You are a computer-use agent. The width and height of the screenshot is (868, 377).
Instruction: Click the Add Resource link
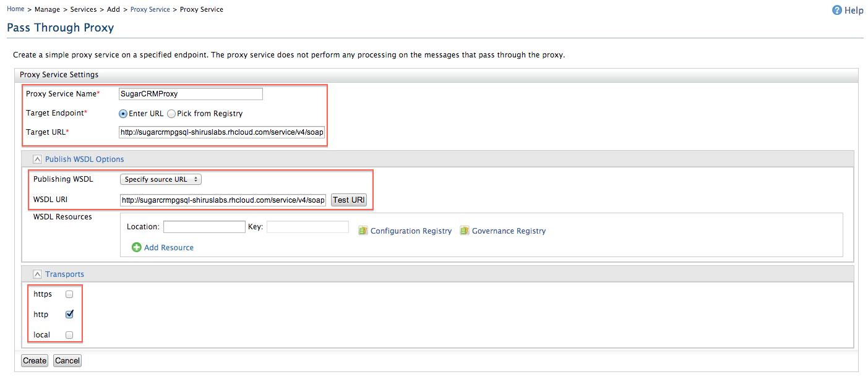click(x=169, y=247)
